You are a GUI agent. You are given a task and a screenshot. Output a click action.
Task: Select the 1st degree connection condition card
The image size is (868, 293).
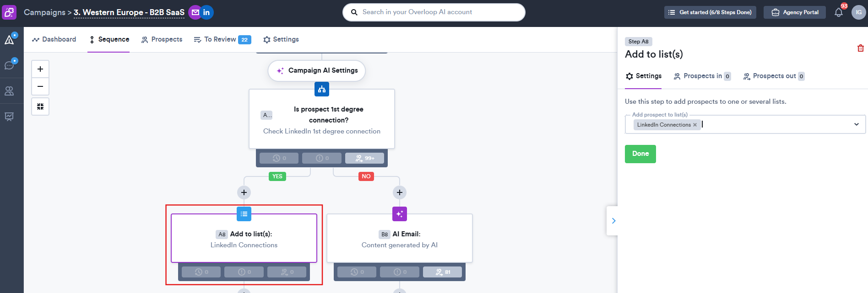322,119
